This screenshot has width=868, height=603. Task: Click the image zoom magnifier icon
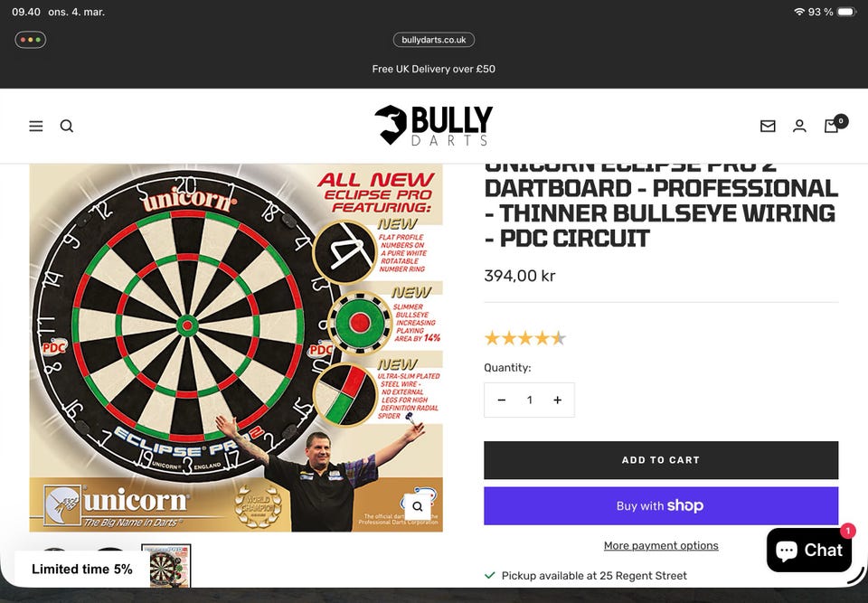418,506
